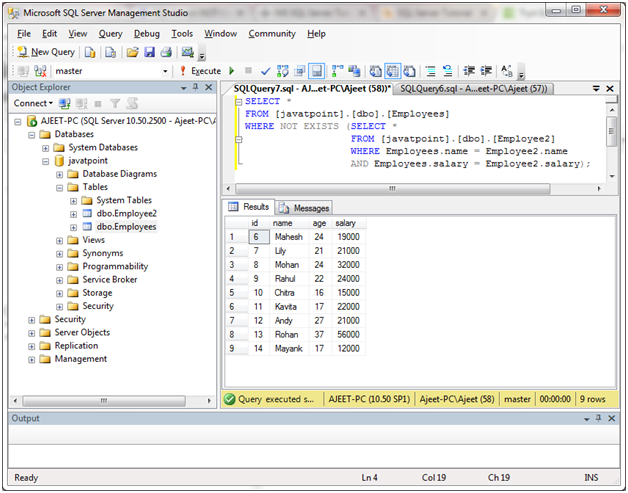Viewport: 628px width, 493px height.
Task: Click the green Debug play arrow
Action: (231, 71)
